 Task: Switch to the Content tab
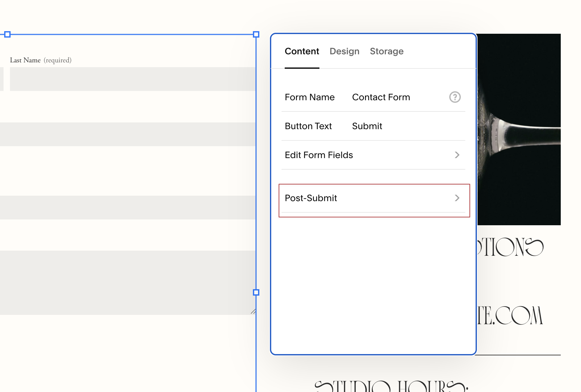point(302,51)
